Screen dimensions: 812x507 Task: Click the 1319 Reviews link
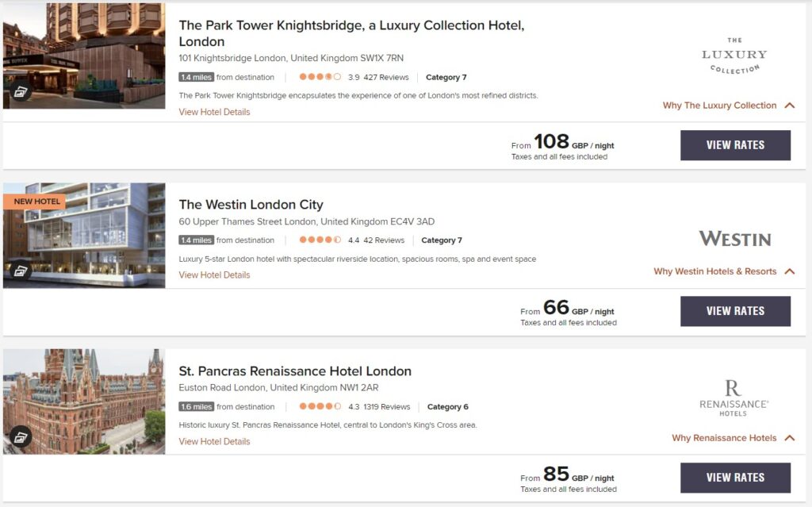pos(386,407)
